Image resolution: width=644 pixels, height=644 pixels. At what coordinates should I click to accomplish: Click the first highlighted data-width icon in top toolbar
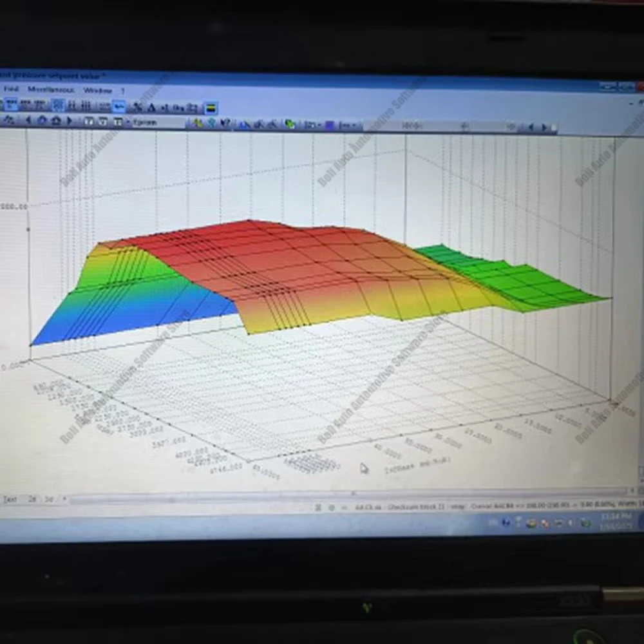pos(11,104)
